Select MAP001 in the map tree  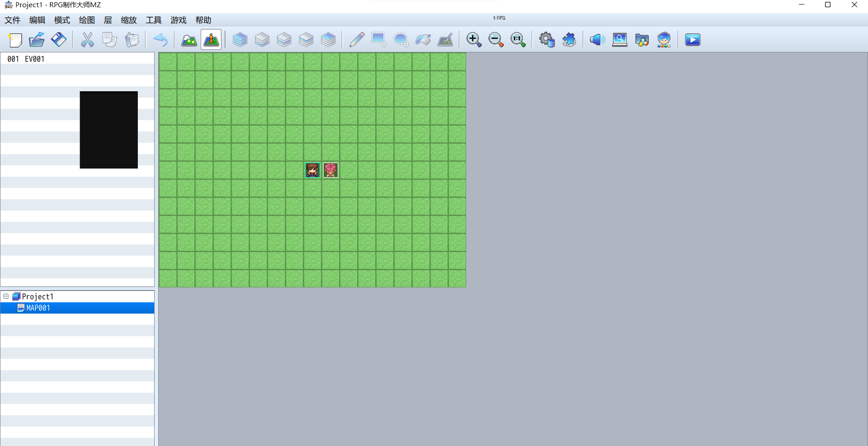click(x=77, y=308)
